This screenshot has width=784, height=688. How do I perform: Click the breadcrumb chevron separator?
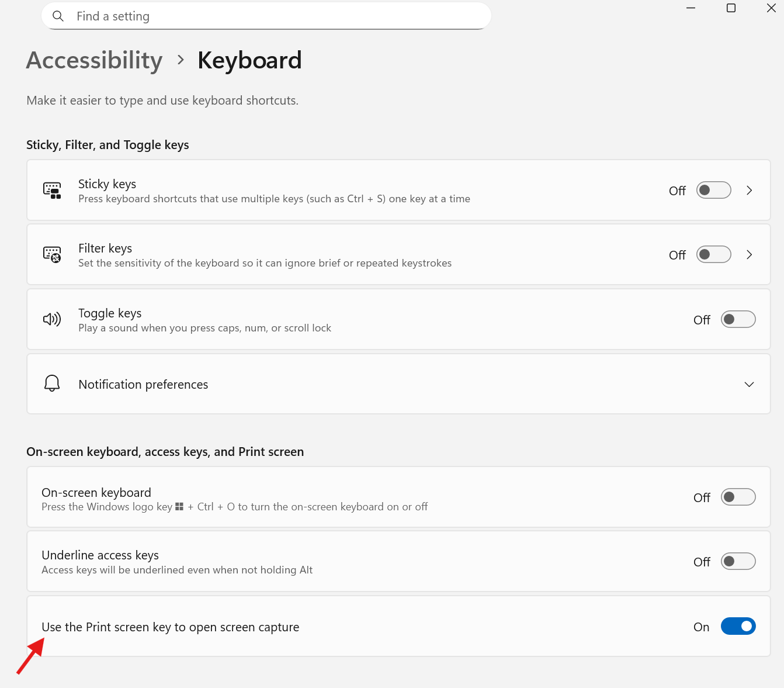pyautogui.click(x=180, y=60)
